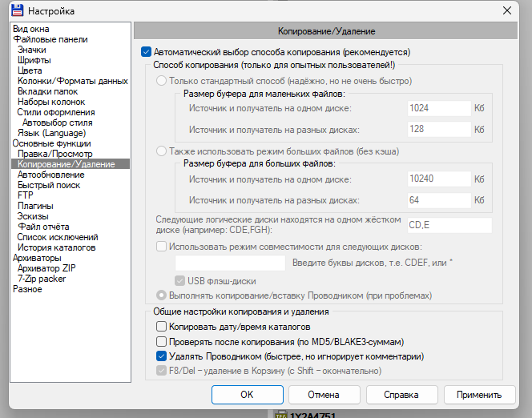
Task: Click the 1024 Кб buffer field
Action: tap(439, 108)
